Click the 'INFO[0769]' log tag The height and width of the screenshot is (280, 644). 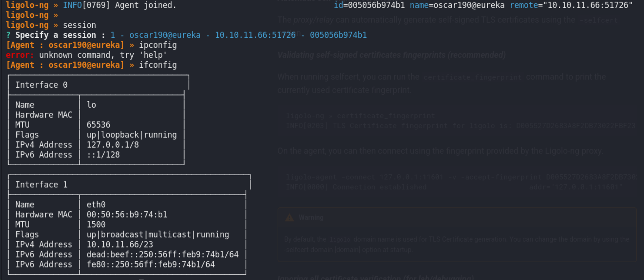[x=87, y=5]
